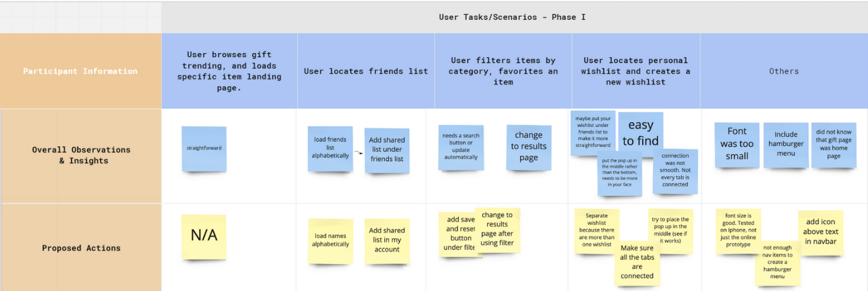Click the yellow "N/A" sticky note
The image size is (868, 291).
204,236
